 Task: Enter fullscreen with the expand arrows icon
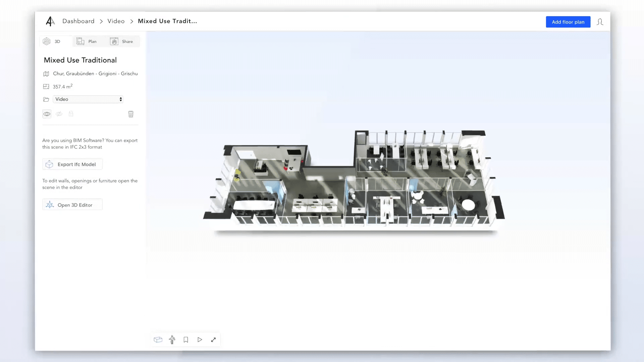click(213, 340)
